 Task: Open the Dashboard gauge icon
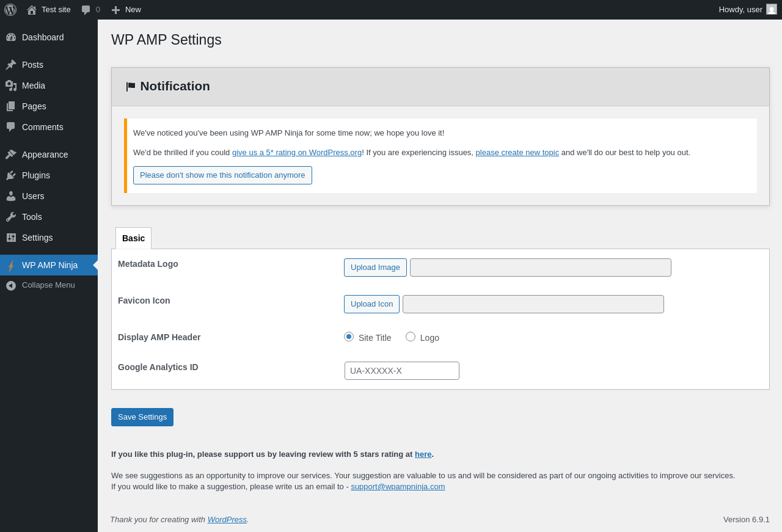click(11, 37)
